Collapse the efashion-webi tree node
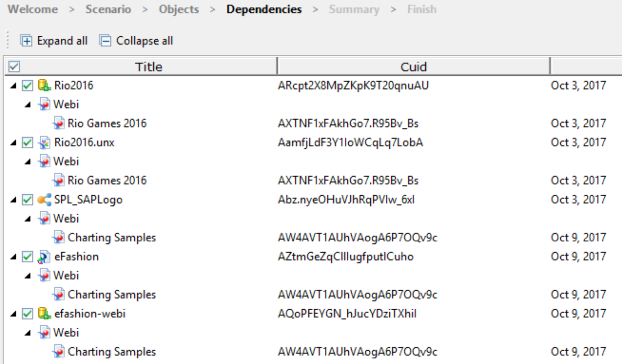This screenshot has height=364, width=622. pos(14,314)
